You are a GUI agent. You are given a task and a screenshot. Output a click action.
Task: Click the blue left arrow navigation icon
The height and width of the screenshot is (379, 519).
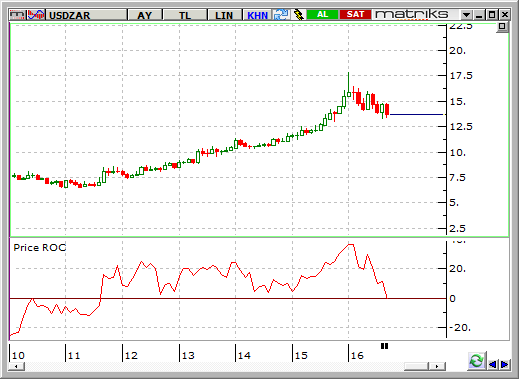(x=493, y=364)
